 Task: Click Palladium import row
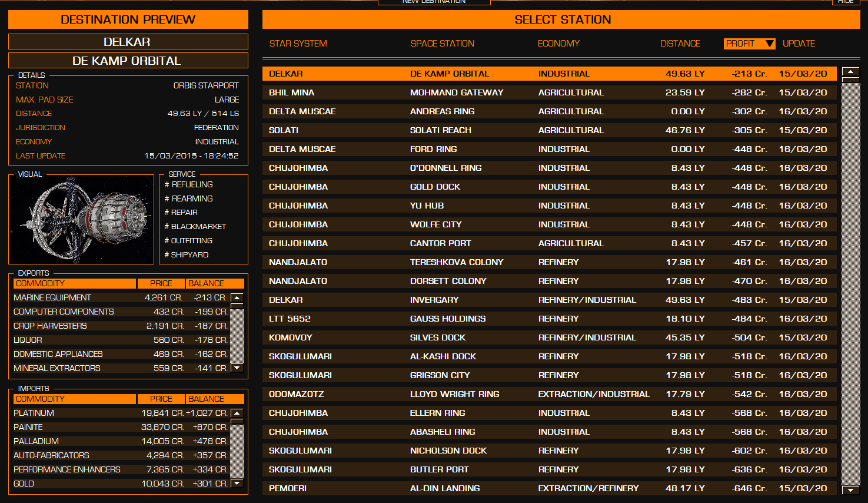tap(121, 441)
